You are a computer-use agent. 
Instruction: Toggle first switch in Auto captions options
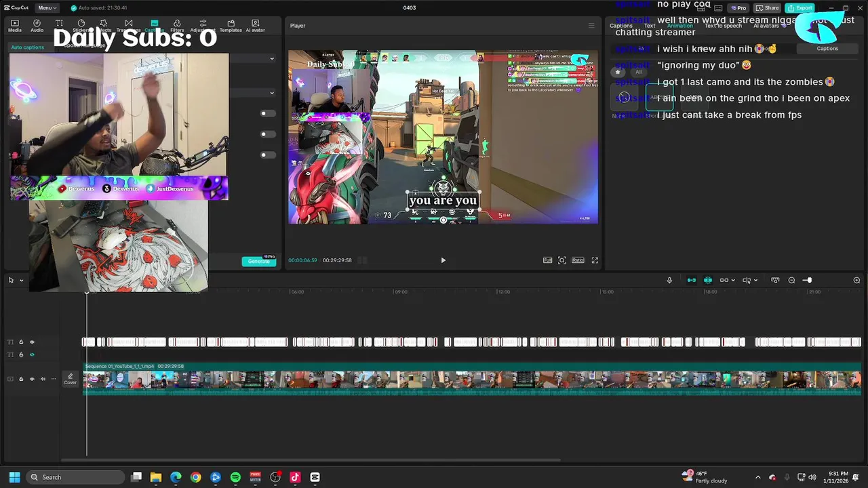[x=268, y=113]
